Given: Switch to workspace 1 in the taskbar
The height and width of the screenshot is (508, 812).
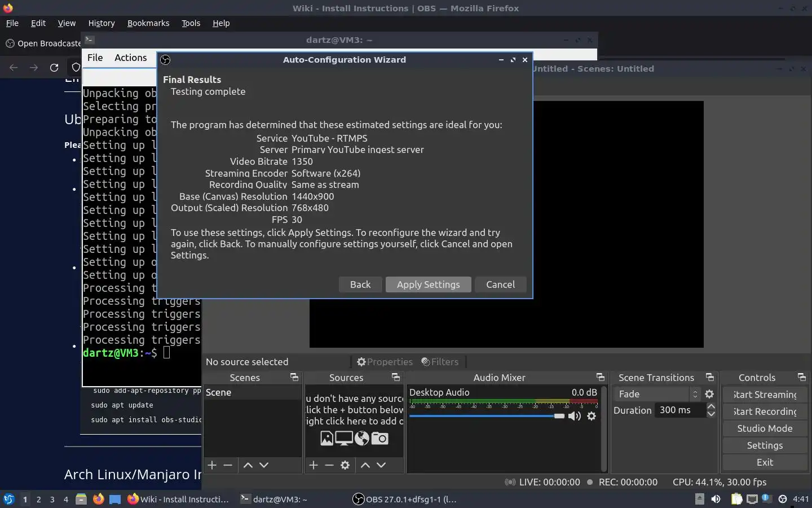Looking at the screenshot, I should (x=25, y=499).
